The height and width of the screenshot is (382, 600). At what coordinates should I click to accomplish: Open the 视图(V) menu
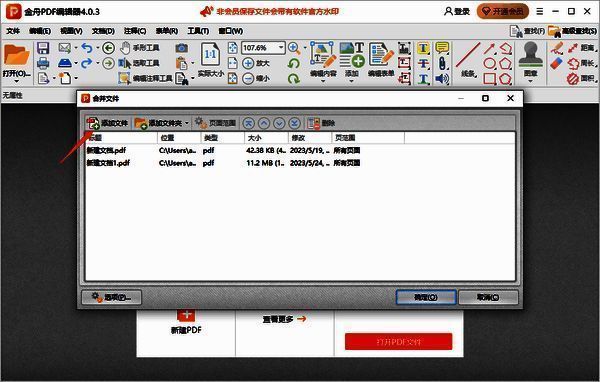(x=71, y=31)
